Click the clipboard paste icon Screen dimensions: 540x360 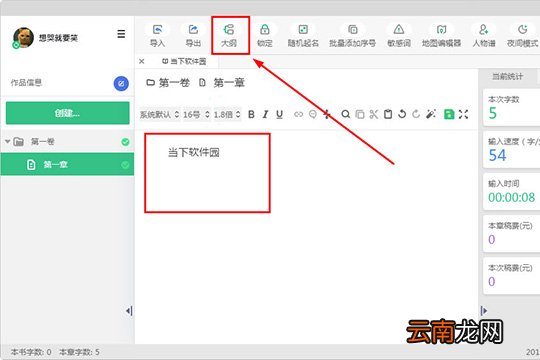pos(388,114)
